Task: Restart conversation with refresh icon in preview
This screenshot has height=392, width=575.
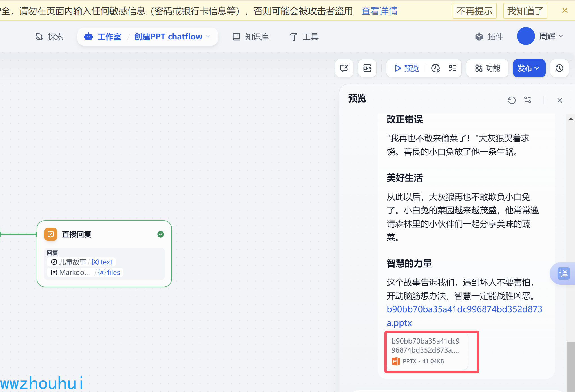Action: (511, 100)
